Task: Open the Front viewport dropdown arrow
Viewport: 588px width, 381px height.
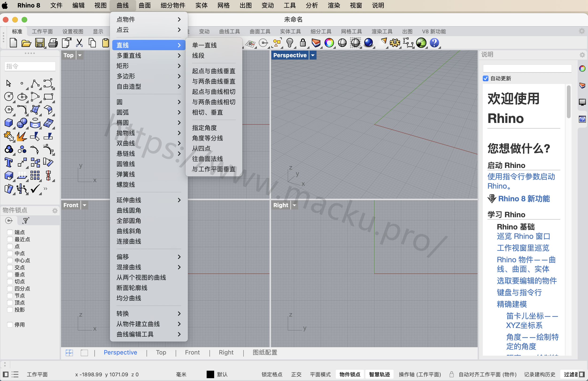Action: (85, 205)
